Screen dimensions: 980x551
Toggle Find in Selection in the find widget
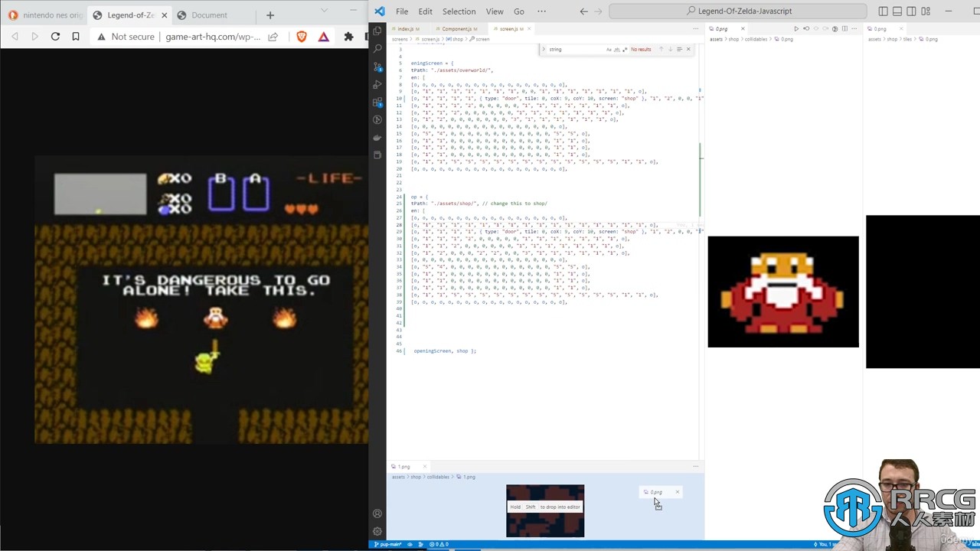[x=679, y=49]
